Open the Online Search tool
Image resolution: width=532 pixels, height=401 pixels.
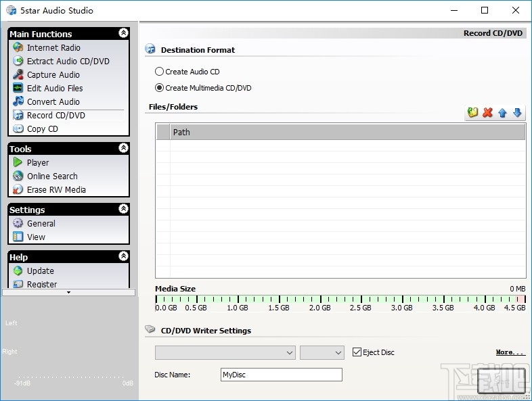coord(52,176)
